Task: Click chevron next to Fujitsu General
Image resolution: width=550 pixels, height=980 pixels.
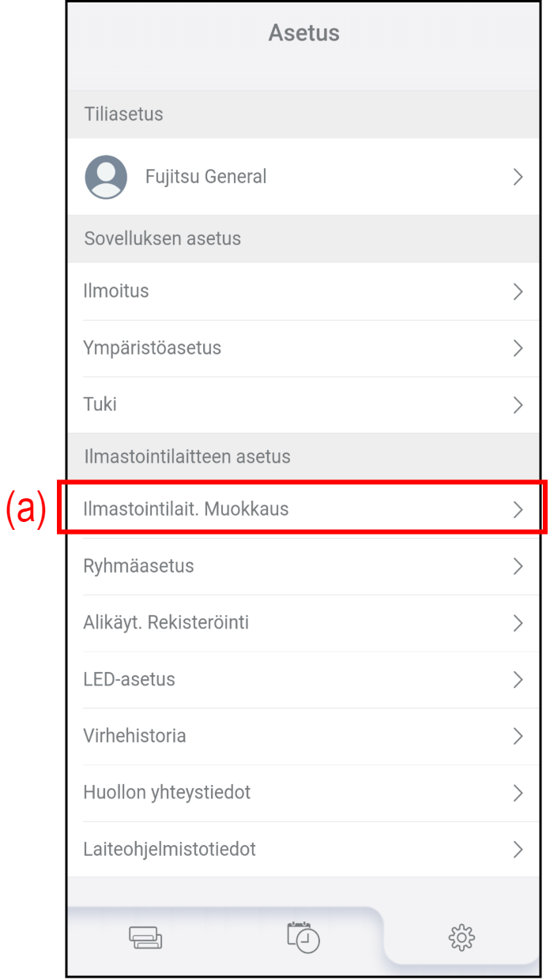Action: 518,177
